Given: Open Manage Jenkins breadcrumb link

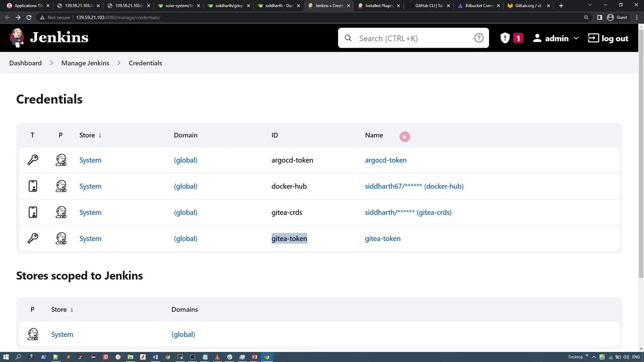Looking at the screenshot, I should (x=85, y=63).
